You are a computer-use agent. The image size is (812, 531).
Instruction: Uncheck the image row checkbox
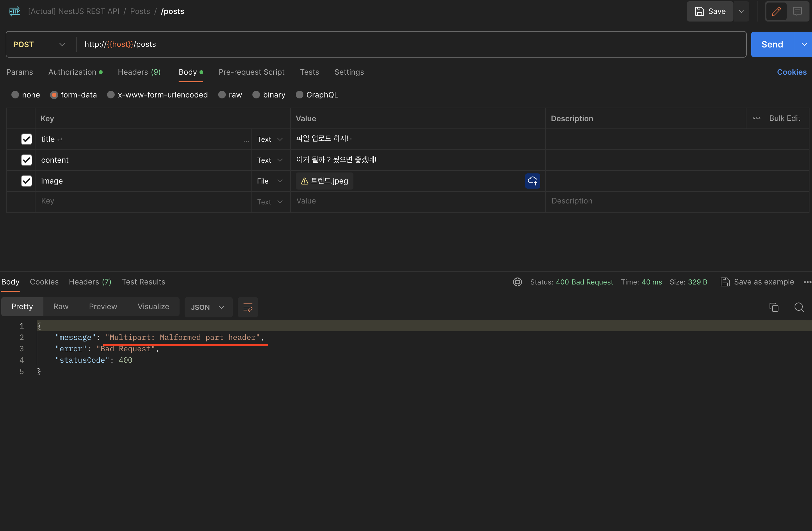click(x=27, y=181)
